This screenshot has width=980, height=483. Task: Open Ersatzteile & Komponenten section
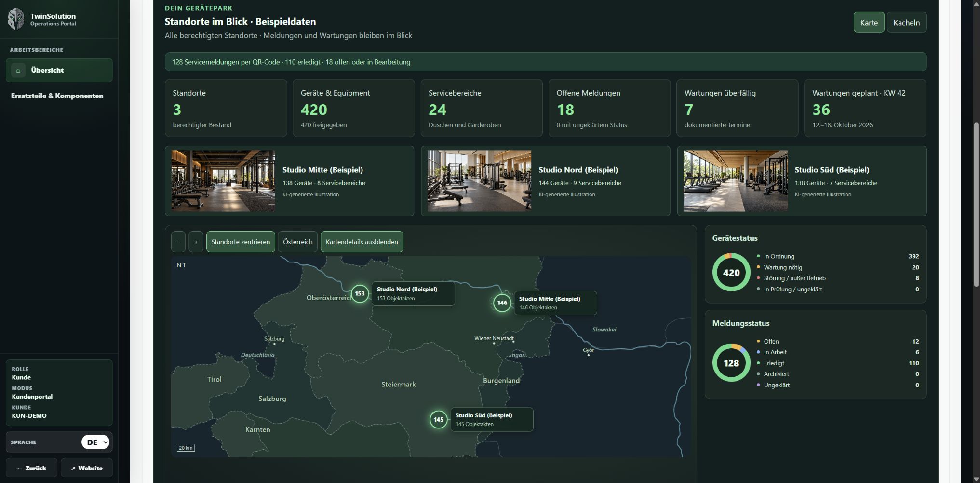pyautogui.click(x=57, y=96)
